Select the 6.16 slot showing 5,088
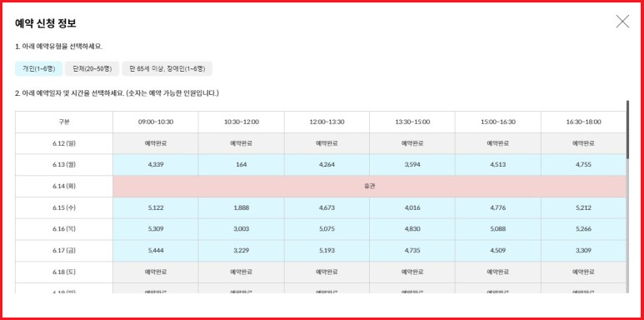This screenshot has height=320, width=644. (x=497, y=229)
